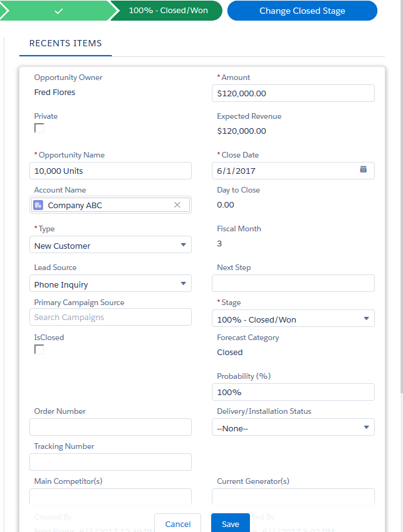Open the Close Date calendar picker icon

click(x=363, y=170)
